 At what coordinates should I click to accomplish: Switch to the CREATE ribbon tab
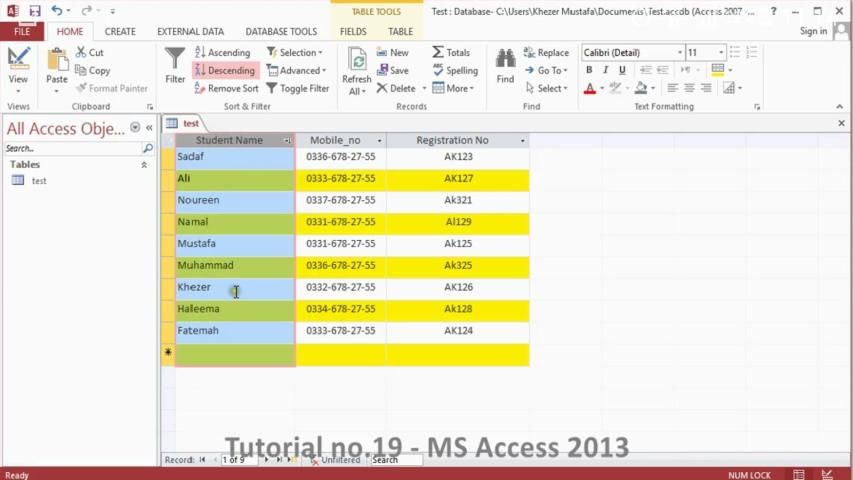[120, 31]
